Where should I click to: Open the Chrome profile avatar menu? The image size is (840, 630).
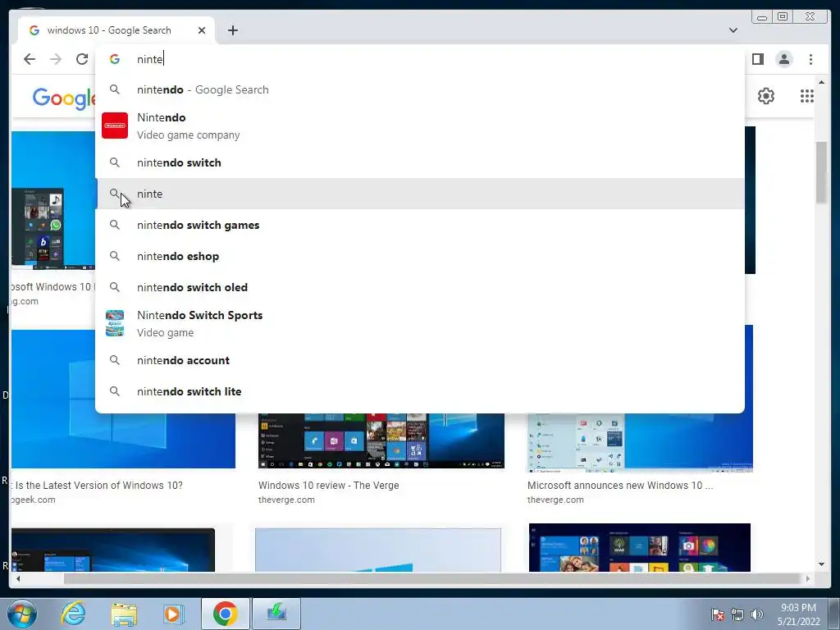tap(783, 59)
